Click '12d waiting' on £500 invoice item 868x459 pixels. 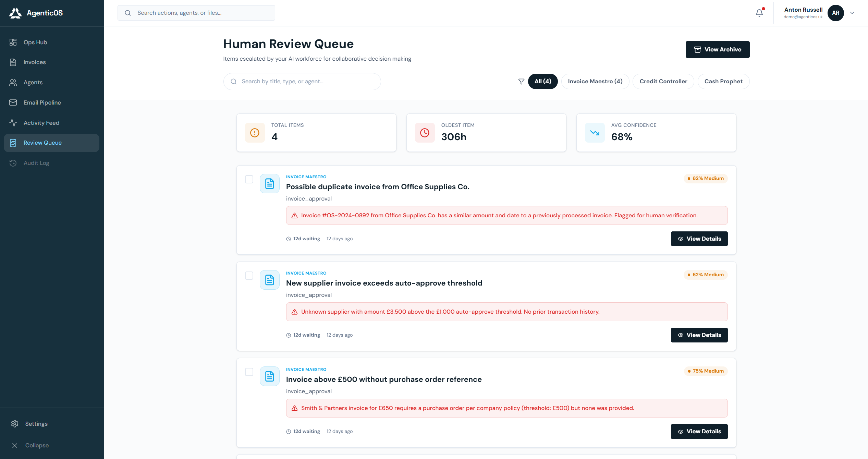point(306,432)
